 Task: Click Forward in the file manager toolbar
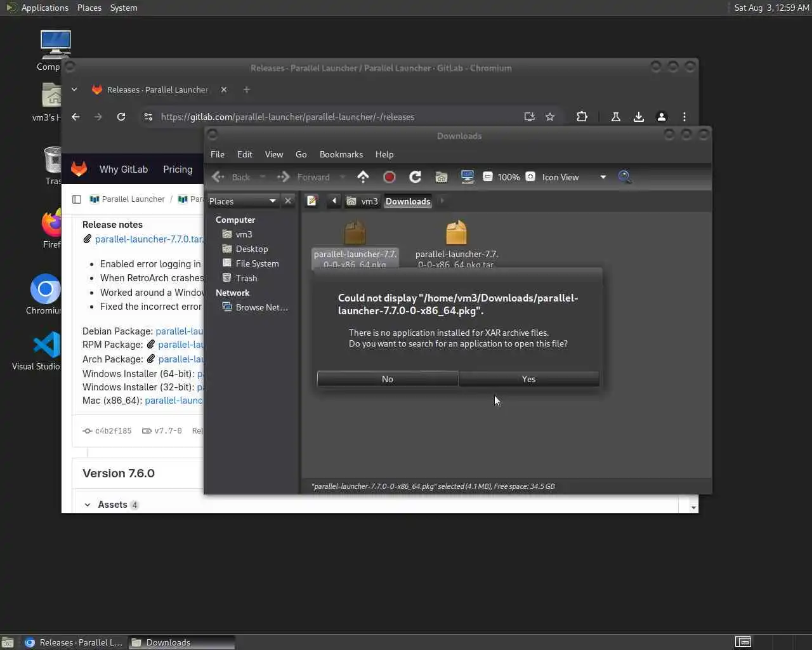(x=304, y=177)
